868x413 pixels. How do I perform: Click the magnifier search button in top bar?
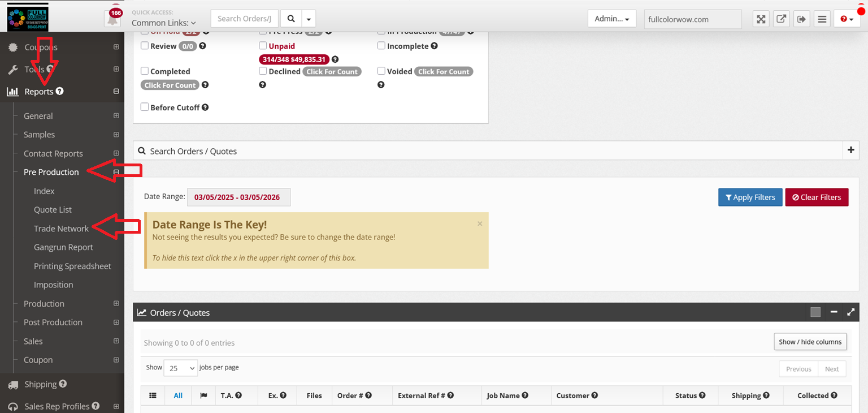pos(291,19)
